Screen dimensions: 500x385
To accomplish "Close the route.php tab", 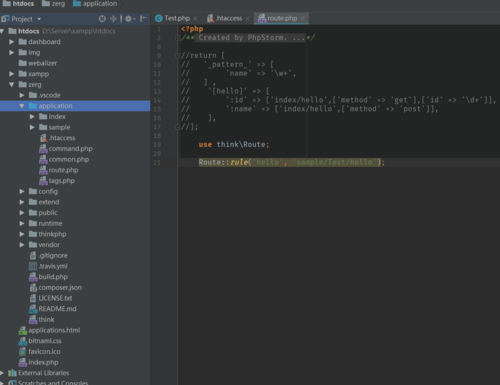I will tap(302, 19).
